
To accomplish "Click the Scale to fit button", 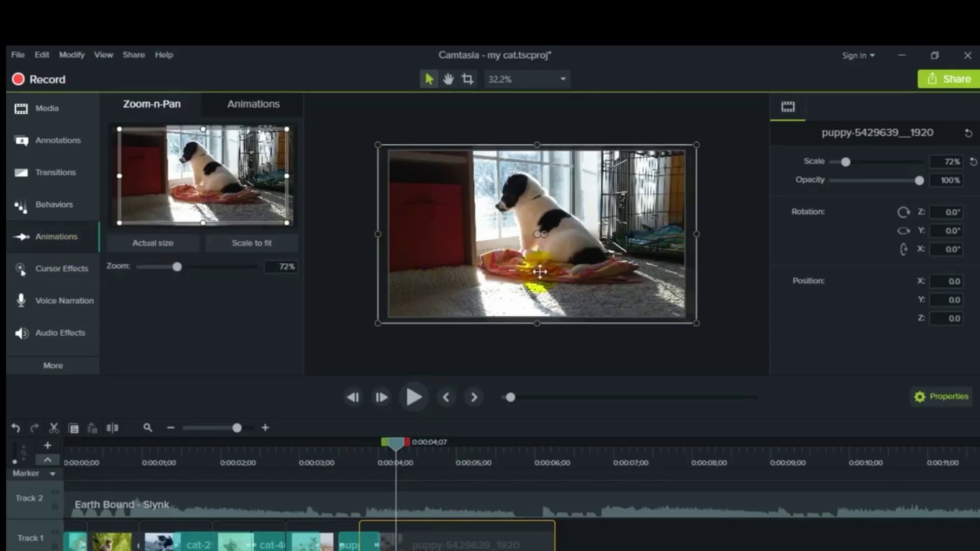I will (x=252, y=243).
